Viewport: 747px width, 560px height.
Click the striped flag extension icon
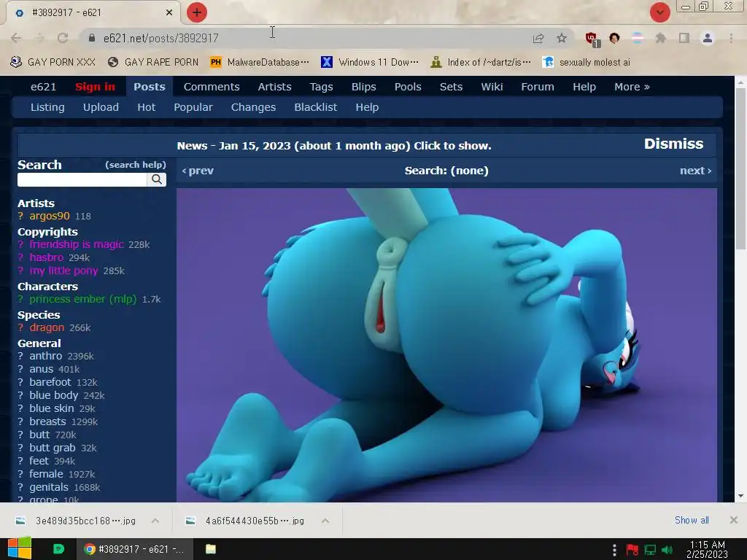(x=638, y=38)
